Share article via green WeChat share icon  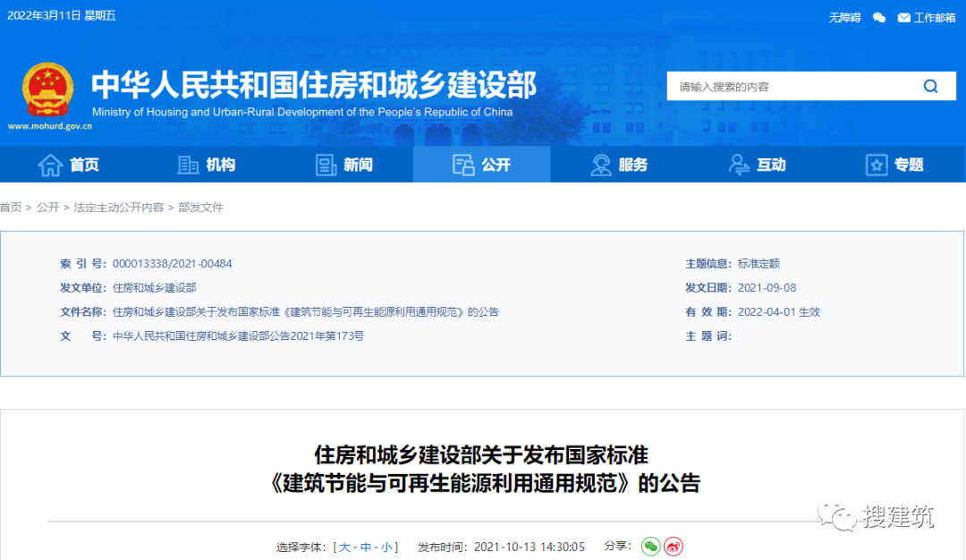(x=651, y=547)
